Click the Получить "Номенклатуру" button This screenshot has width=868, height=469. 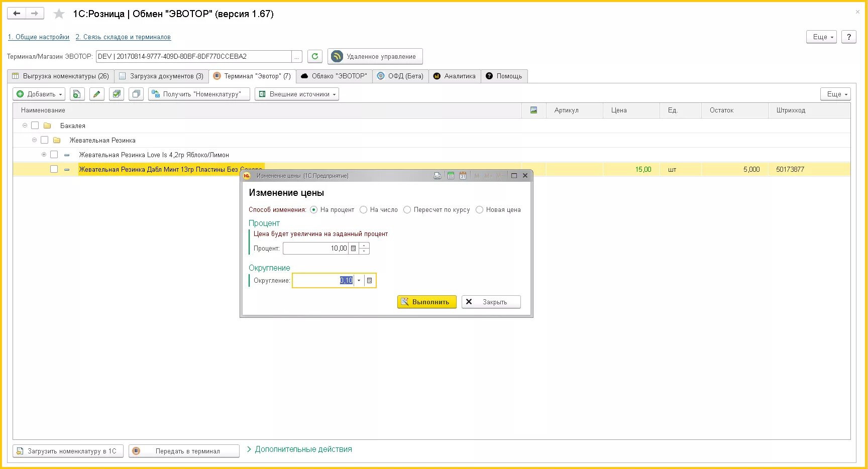pos(199,94)
